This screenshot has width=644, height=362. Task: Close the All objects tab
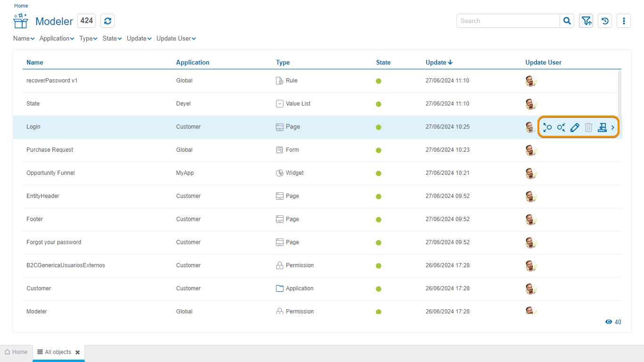coord(77,352)
